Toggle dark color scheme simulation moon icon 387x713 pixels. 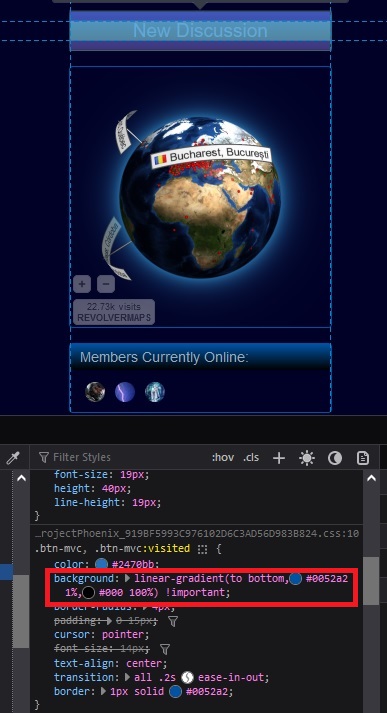(335, 458)
